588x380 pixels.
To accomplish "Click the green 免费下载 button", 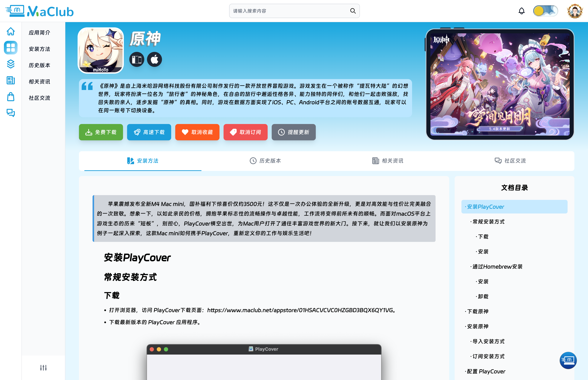I will 101,132.
